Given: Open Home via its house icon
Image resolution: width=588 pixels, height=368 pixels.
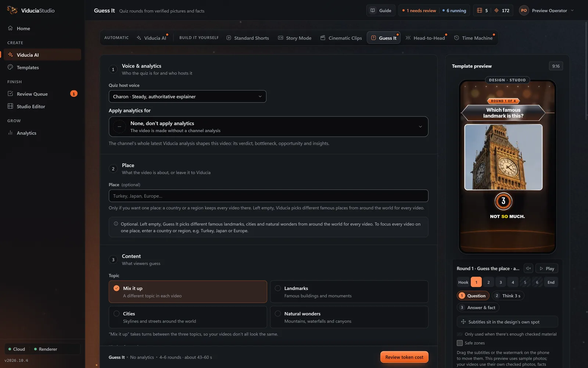Looking at the screenshot, I should (x=10, y=28).
